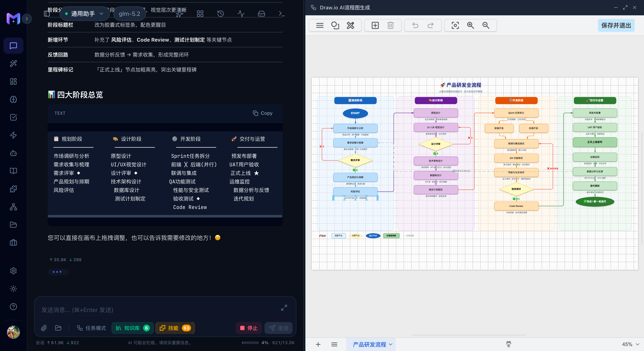Screen dimensions: 644x351
Task: Open the checklist tasks sidebar icon
Action: [13, 117]
